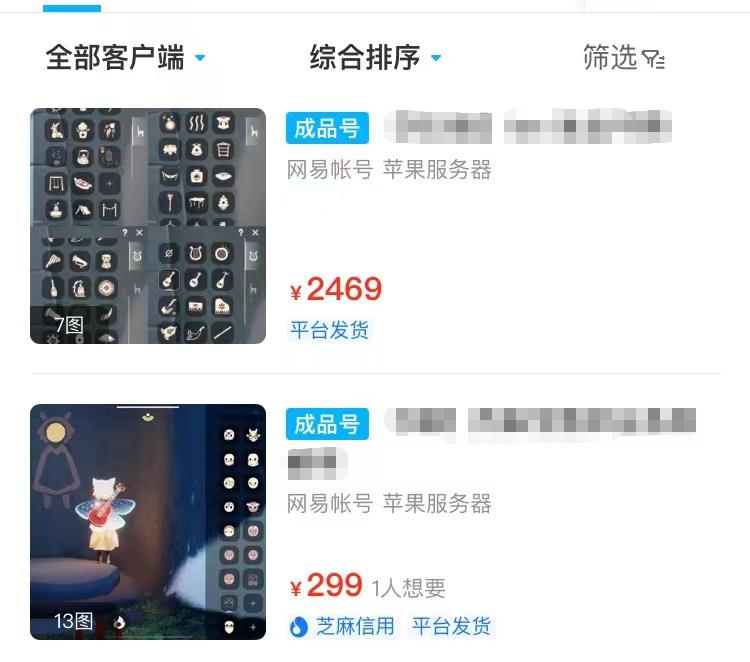750x662 pixels.
Task: Select the active blue tab indicator
Action: [72, 8]
